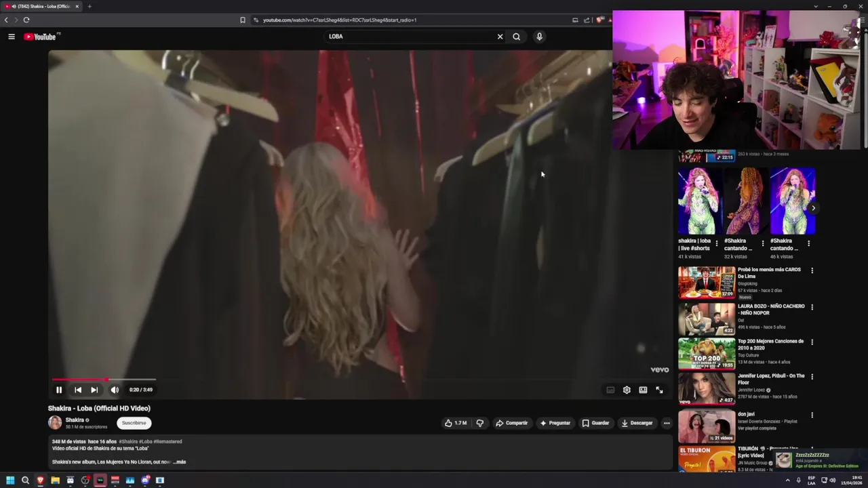This screenshot has height=488, width=868.
Task: Like the video with 1.7 M
Action: point(456,423)
